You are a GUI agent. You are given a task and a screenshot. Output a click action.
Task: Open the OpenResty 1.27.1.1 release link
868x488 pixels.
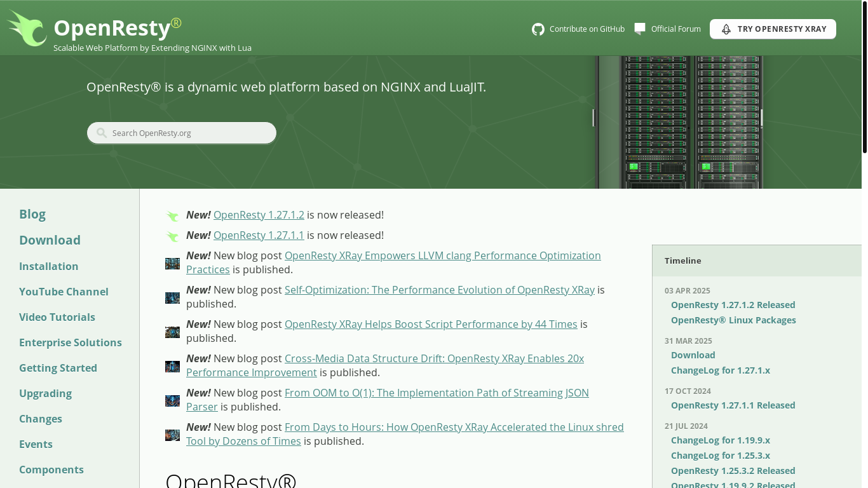pos(259,235)
